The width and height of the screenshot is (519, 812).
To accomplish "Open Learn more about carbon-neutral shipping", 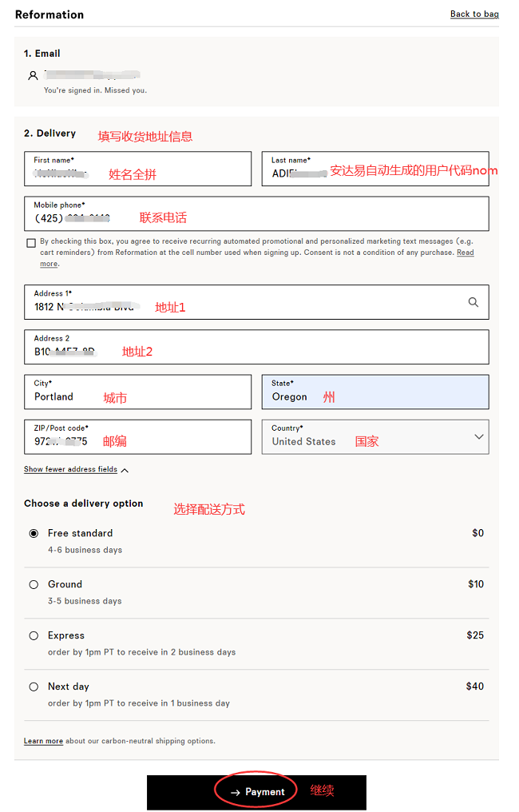I will [43, 741].
